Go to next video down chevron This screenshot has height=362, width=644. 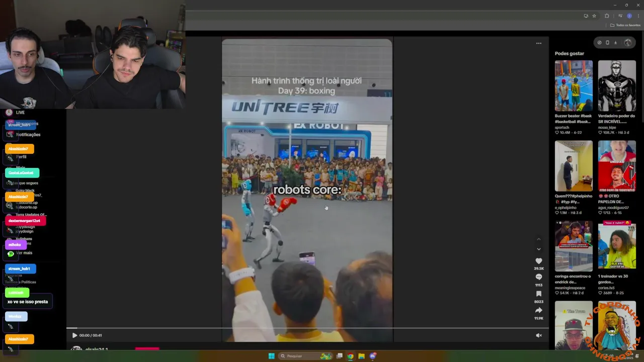(x=539, y=249)
